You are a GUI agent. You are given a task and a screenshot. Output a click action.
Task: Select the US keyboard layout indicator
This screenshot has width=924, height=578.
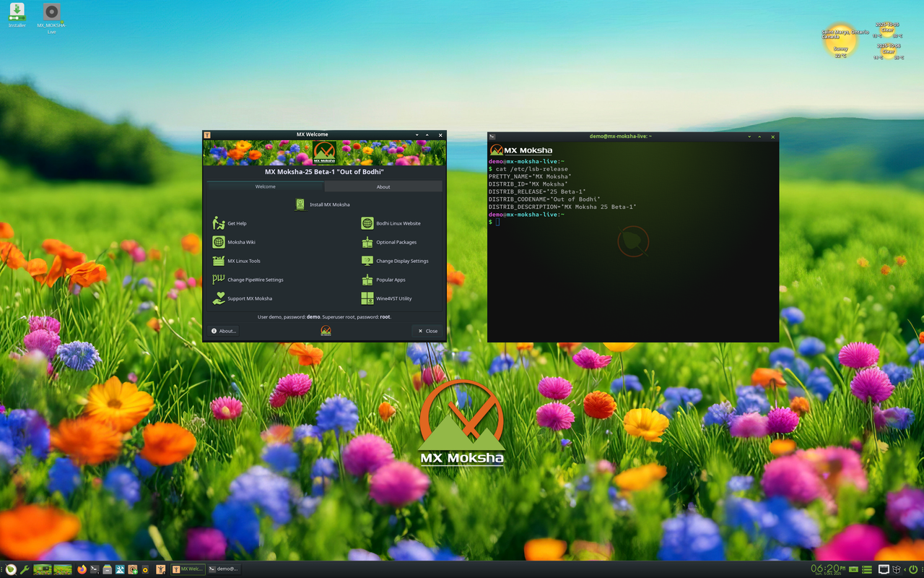click(853, 569)
